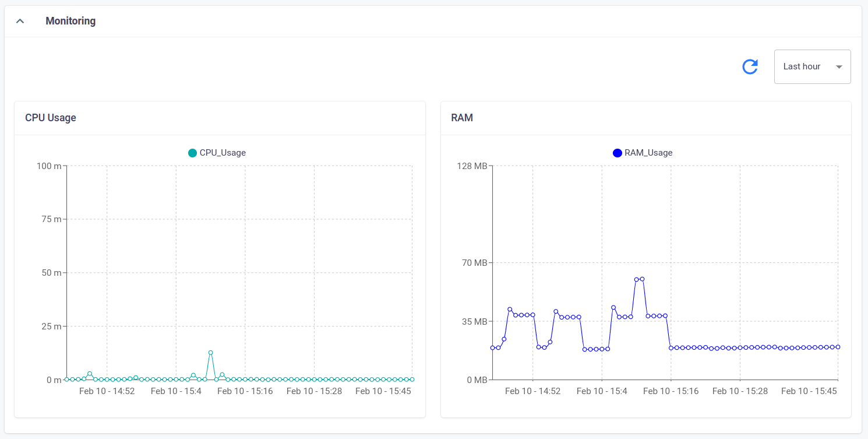
Task: Click CPU chart Feb 10 - 14:52 label
Action: click(107, 391)
